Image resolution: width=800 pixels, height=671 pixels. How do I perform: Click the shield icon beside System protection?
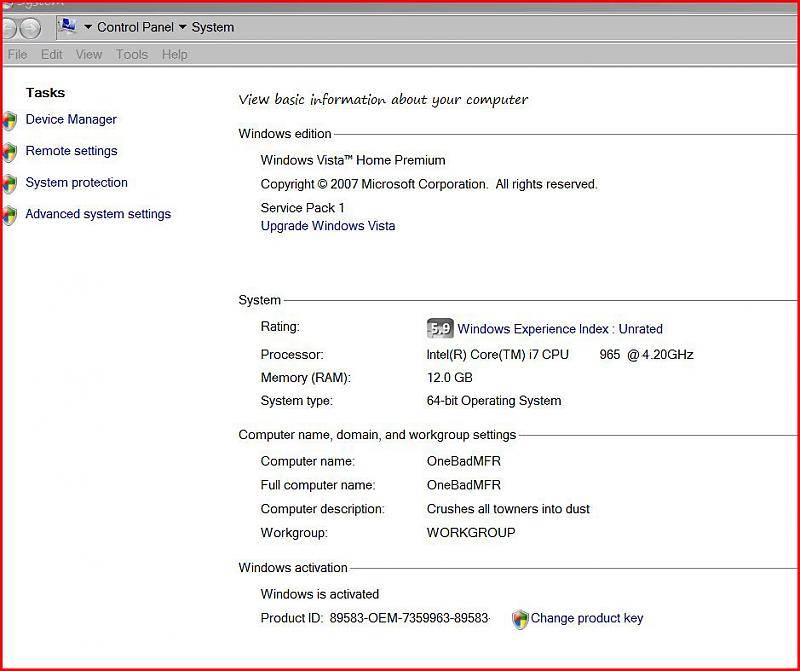(9, 184)
